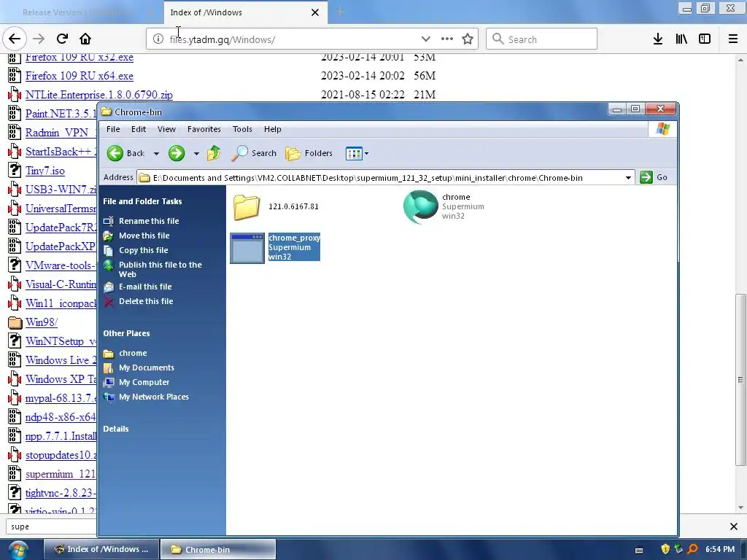
Task: Click Rename this file task
Action: (149, 221)
